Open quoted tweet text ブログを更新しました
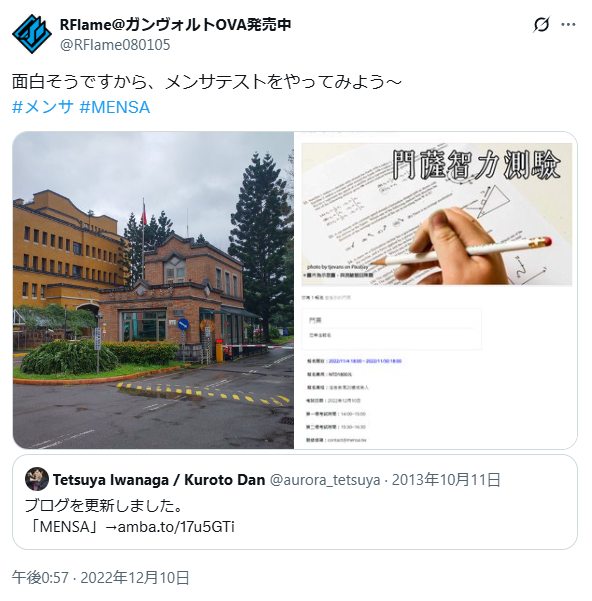592x601 pixels. 103,505
